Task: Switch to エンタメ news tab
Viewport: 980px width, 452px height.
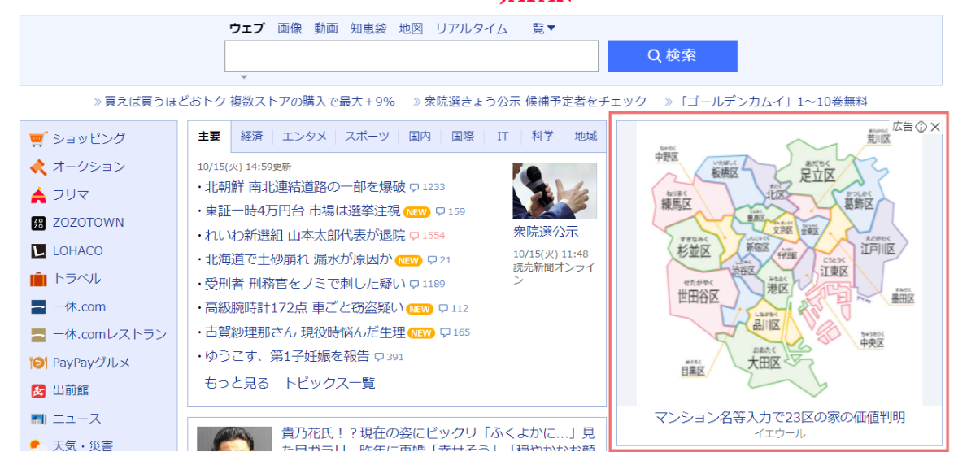Action: [x=304, y=137]
